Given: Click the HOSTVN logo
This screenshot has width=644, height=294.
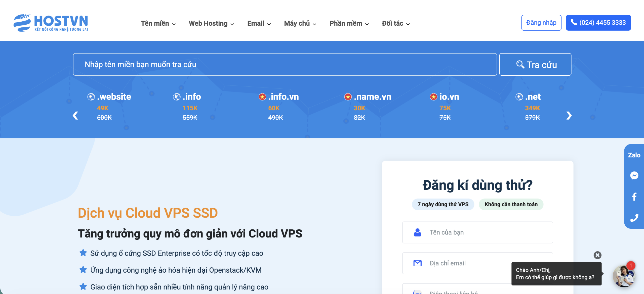Looking at the screenshot, I should coord(51,23).
